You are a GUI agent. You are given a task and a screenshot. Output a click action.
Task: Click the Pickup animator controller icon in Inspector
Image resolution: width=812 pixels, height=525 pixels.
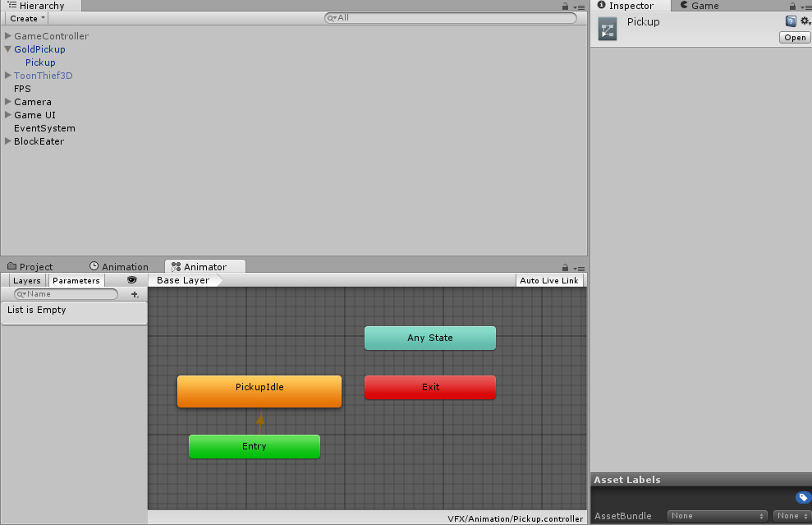pyautogui.click(x=608, y=28)
